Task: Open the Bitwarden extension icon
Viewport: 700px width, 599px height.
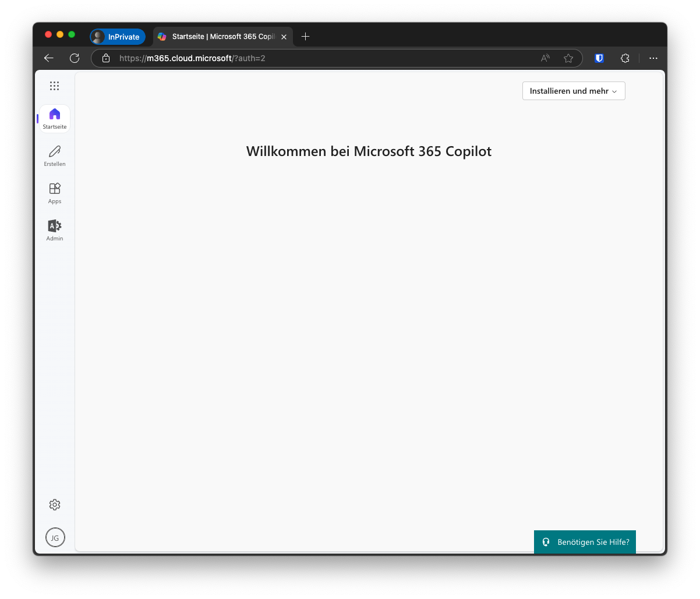Action: [x=599, y=58]
